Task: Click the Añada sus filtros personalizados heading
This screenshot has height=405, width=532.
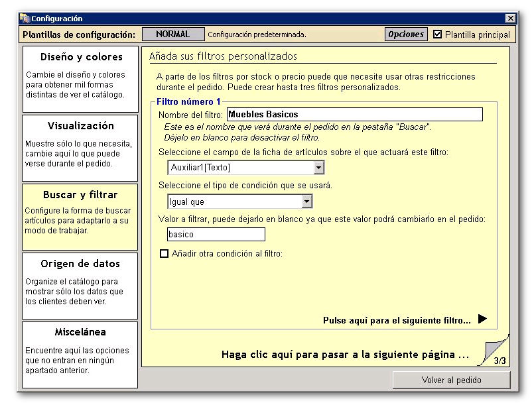Action: [223, 56]
